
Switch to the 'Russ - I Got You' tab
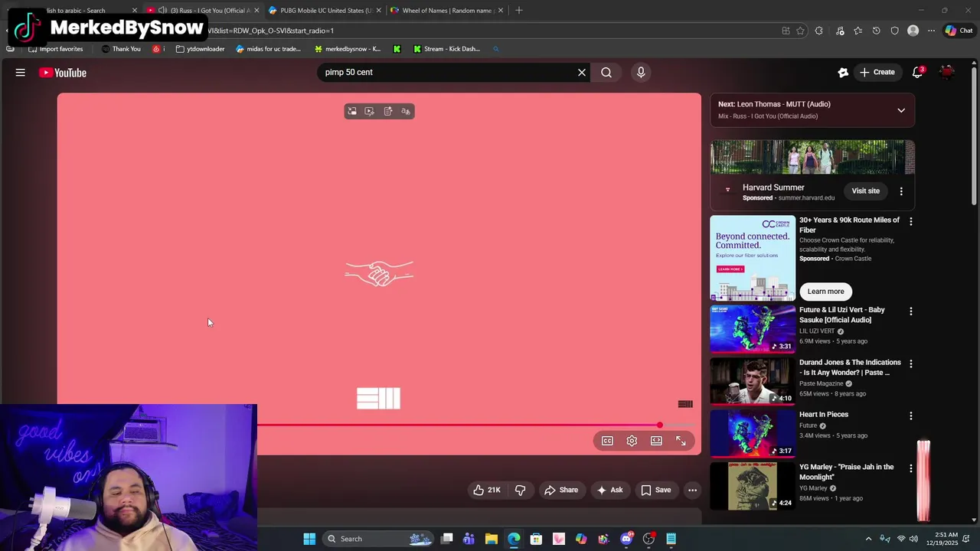tap(203, 10)
